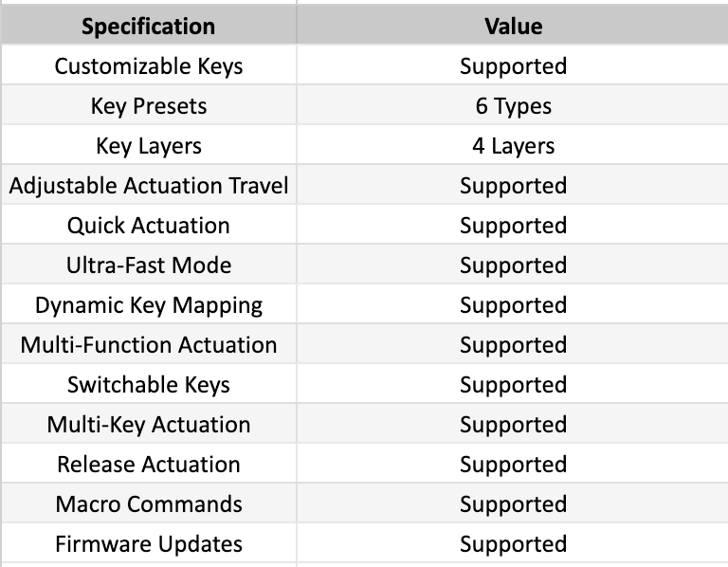Image resolution: width=728 pixels, height=567 pixels.
Task: Click the Supported value for Firmware Updates
Action: pos(513,544)
